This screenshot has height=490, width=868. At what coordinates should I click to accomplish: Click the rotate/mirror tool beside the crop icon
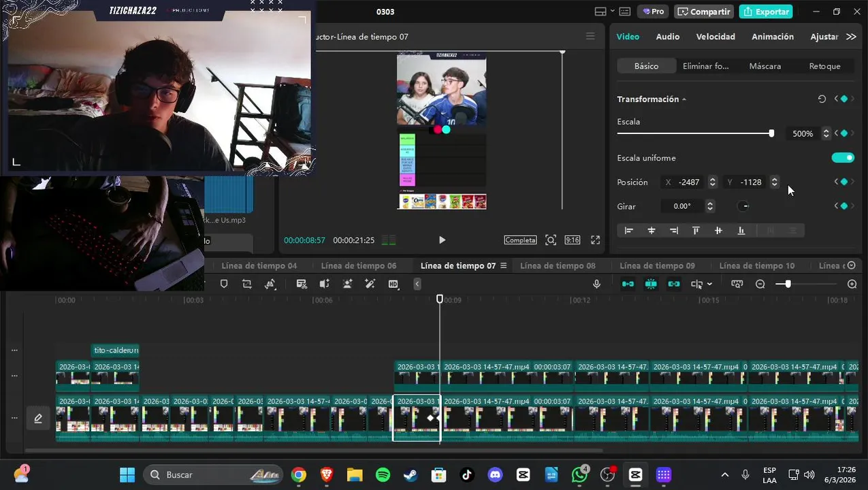pos(270,284)
